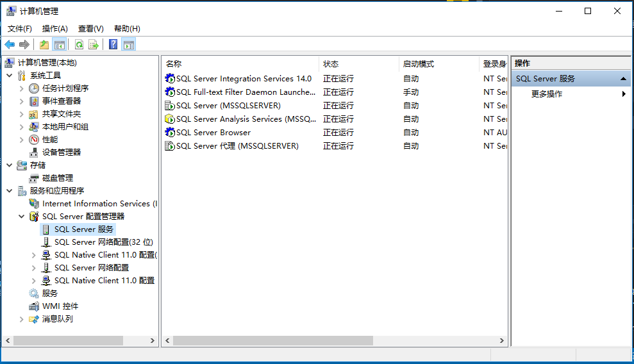Click the Up one level folder icon
The height and width of the screenshot is (364, 634).
click(x=44, y=44)
